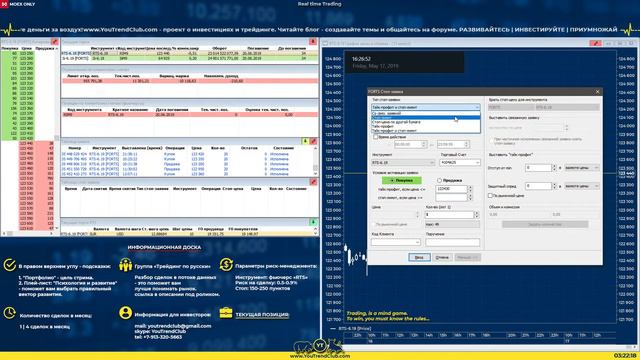Screen dimensions: 640x360
Task: Click the greyed 'Задать количество' button
Action: 545,224
